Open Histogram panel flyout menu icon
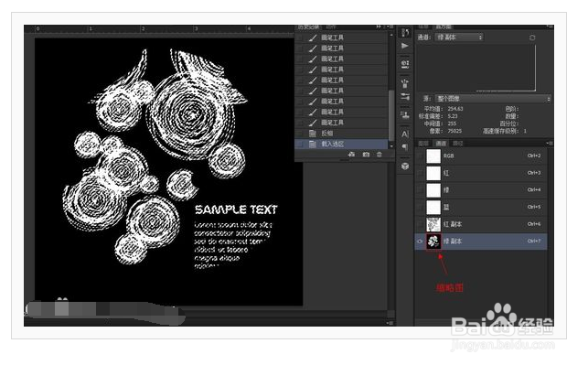 pos(550,27)
